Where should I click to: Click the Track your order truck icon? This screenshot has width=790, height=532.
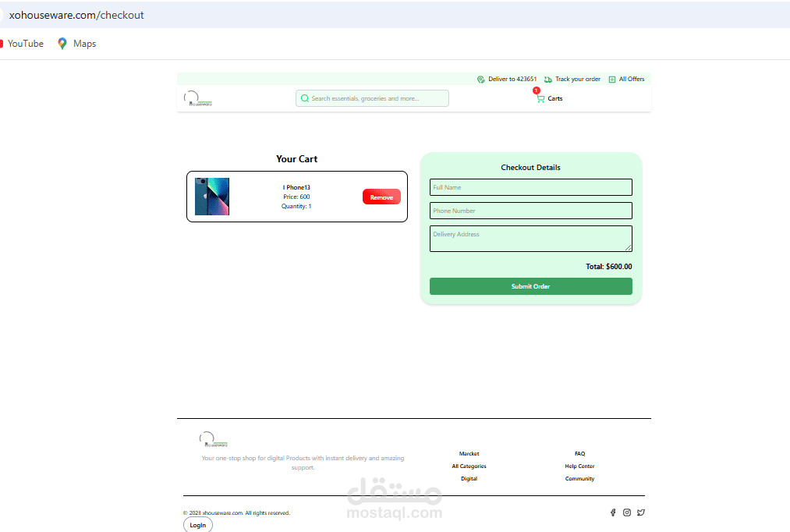pyautogui.click(x=548, y=79)
